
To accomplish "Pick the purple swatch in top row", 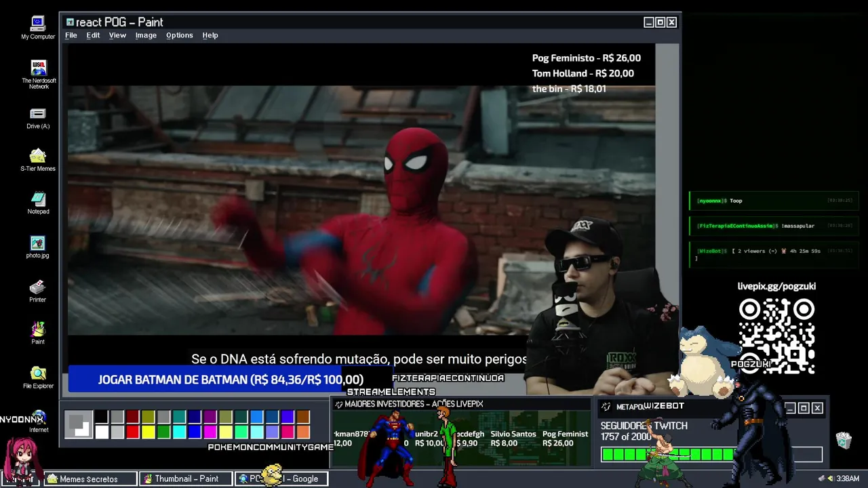I will [210, 417].
